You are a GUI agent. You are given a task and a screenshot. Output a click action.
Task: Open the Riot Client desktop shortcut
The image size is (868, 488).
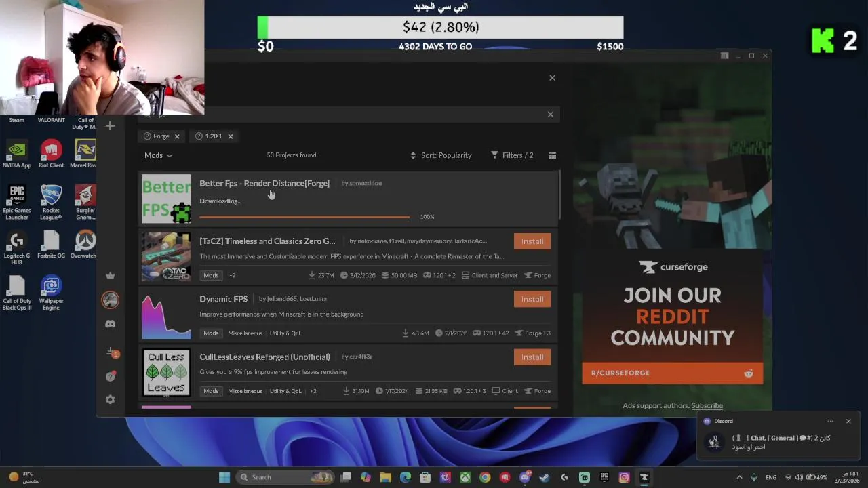pos(51,154)
